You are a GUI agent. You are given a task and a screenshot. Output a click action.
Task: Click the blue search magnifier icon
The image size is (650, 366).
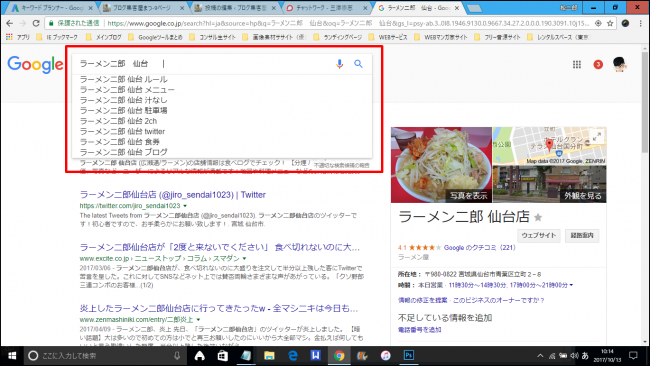point(358,64)
